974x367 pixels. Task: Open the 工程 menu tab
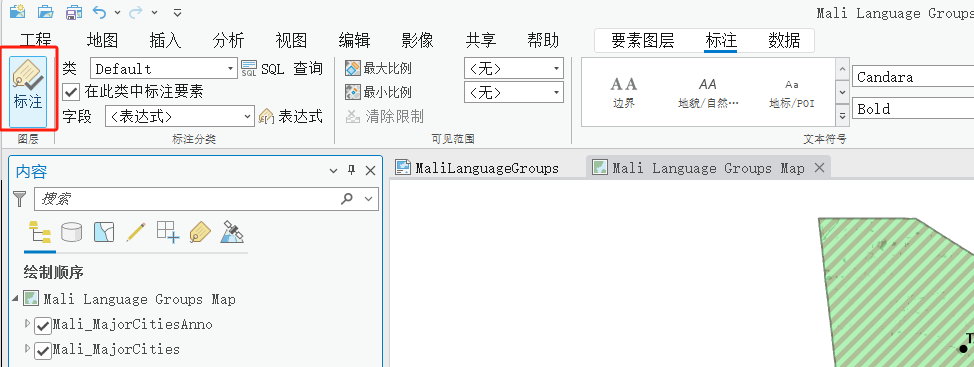tap(36, 41)
